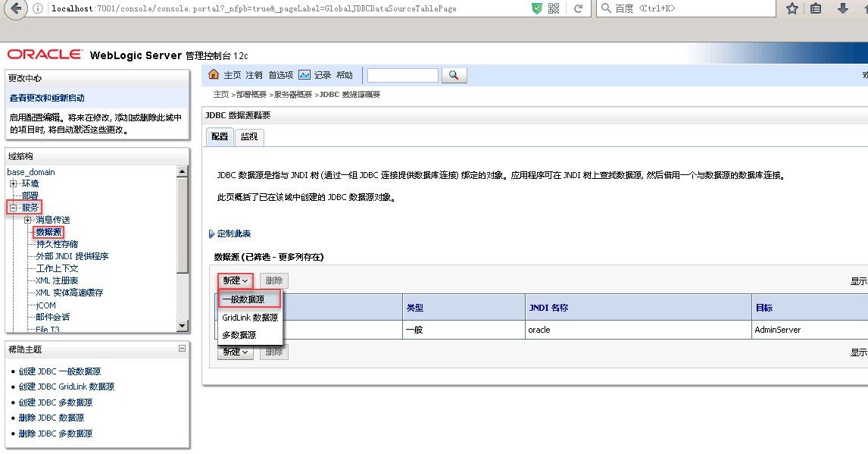Select GridLink 数据源 from the menu
The image size is (868, 454).
pyautogui.click(x=250, y=318)
